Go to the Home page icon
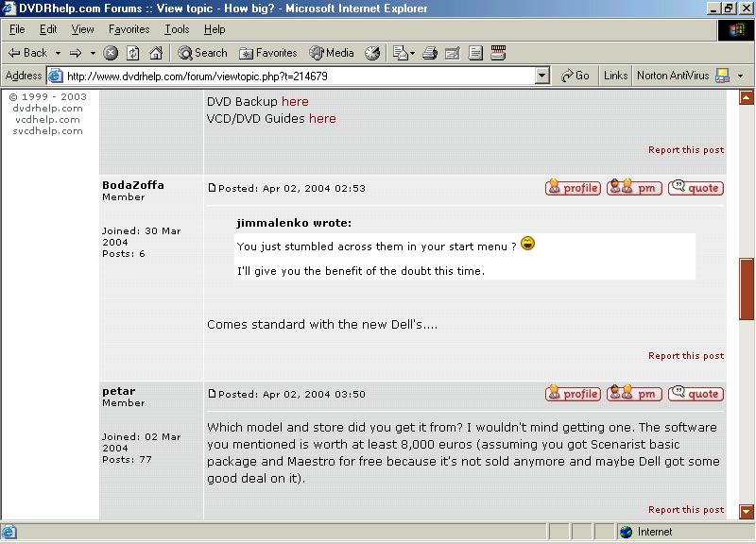The image size is (756, 544). pos(156,53)
